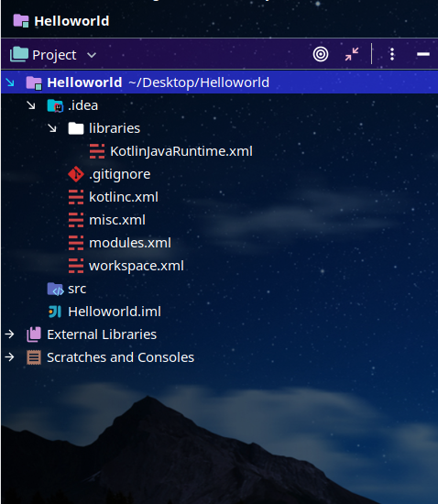This screenshot has width=438, height=504.
Task: Select KotlinJavaRuntime.xml in the tree
Action: click(181, 151)
